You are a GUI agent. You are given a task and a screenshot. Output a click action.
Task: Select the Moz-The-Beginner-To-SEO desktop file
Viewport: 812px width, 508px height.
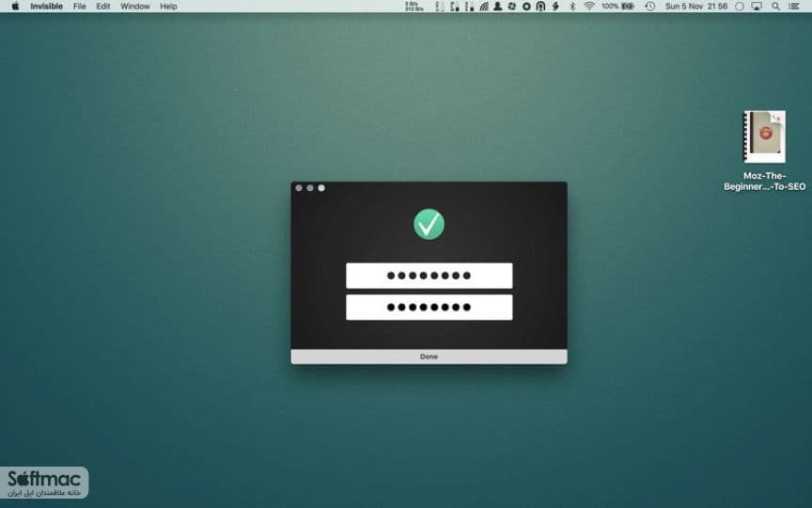764,151
